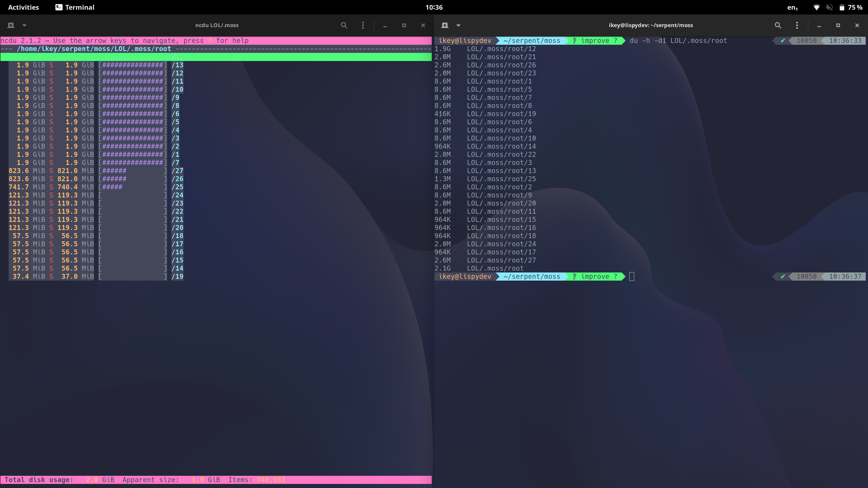
Task: Click 'Items: 748,553' in ncdu status bar
Action: click(256, 480)
